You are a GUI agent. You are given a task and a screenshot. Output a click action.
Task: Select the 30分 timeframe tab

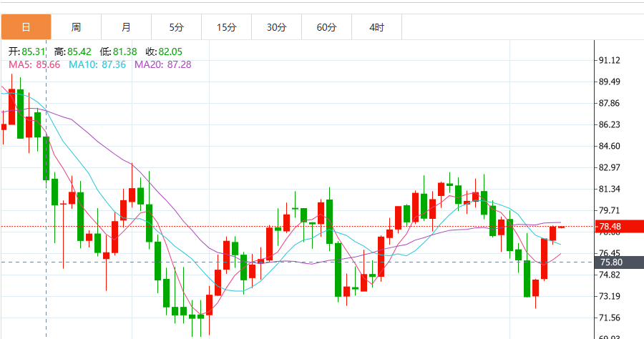pyautogui.click(x=276, y=27)
